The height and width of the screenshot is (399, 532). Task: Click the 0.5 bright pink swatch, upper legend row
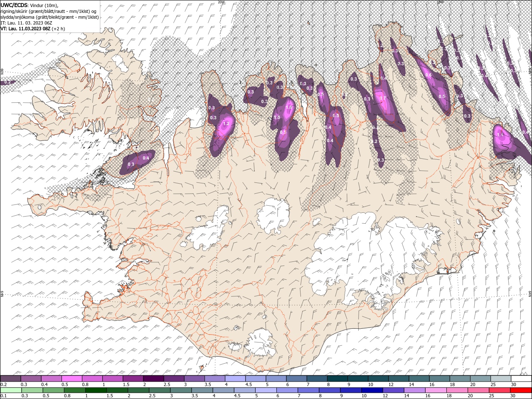pyautogui.click(x=72, y=379)
